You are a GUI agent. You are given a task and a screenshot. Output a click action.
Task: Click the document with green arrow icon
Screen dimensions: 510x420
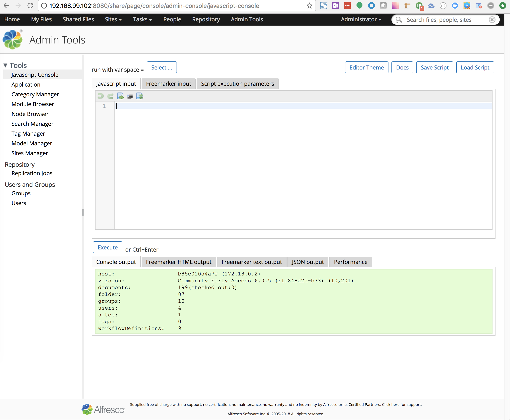click(x=120, y=96)
